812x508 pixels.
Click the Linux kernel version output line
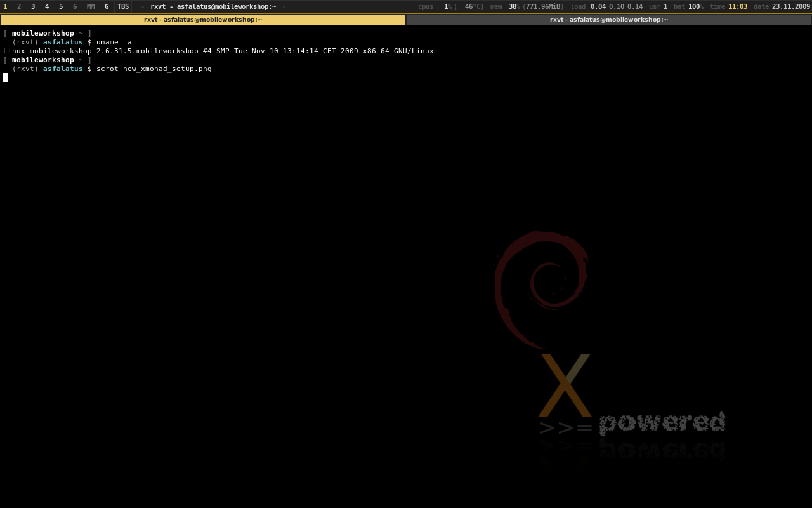[x=218, y=51]
